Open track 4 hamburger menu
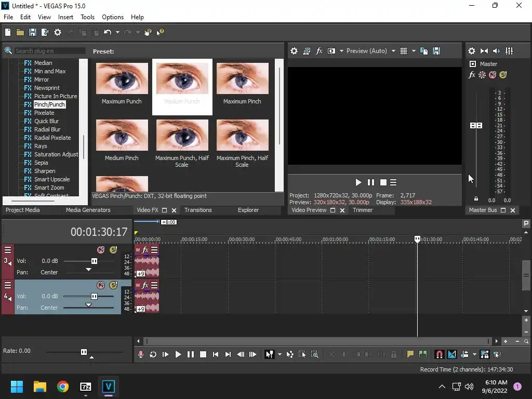532x399 pixels. [x=7, y=285]
